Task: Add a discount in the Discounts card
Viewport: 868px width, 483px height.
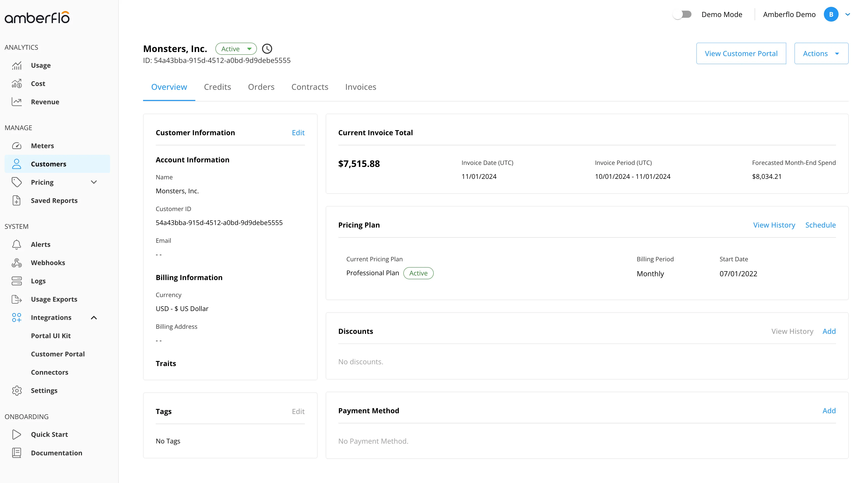Action: click(x=829, y=331)
